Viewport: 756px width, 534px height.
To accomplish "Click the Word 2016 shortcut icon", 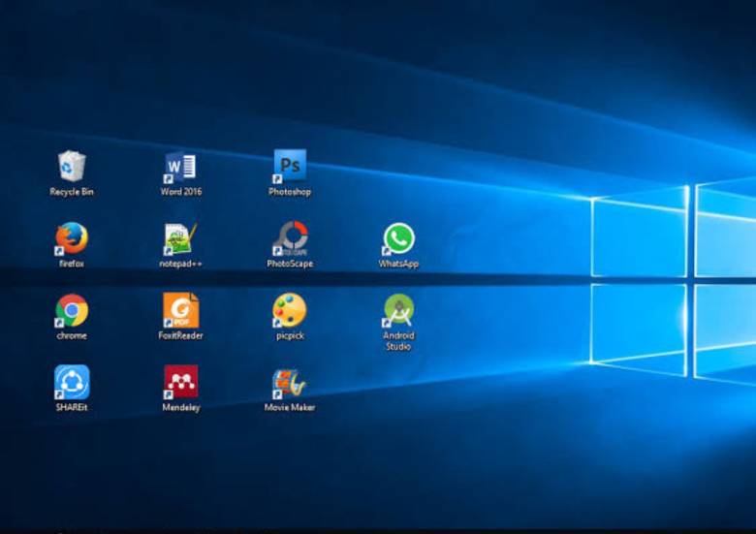I will tap(180, 166).
